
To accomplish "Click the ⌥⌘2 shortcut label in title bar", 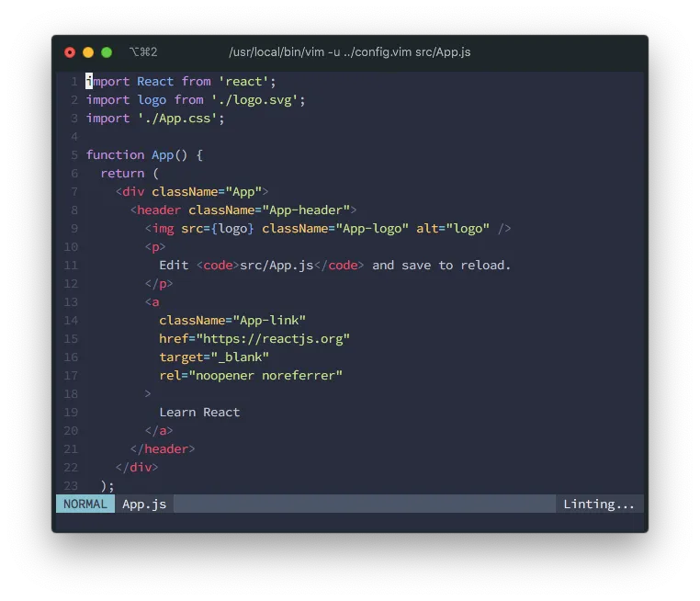I will pyautogui.click(x=143, y=52).
